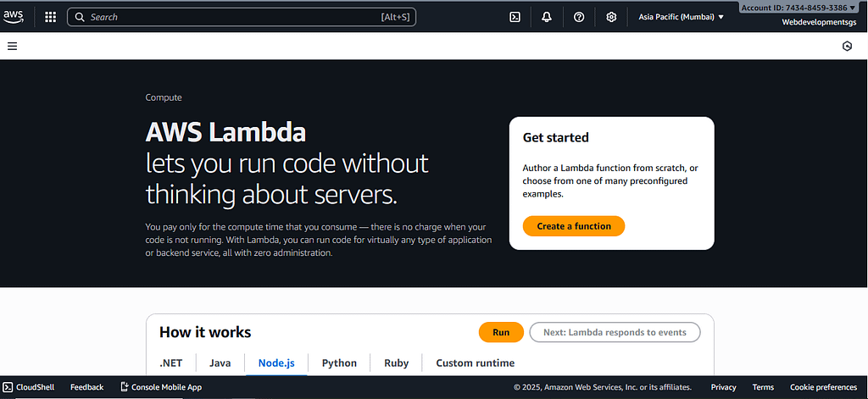
Task: Click the Search input field
Action: pos(242,17)
